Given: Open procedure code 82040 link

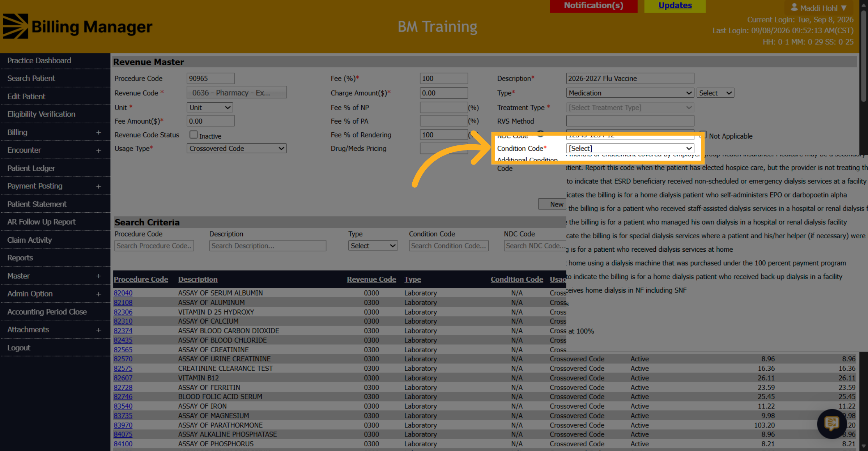Looking at the screenshot, I should pyautogui.click(x=123, y=293).
